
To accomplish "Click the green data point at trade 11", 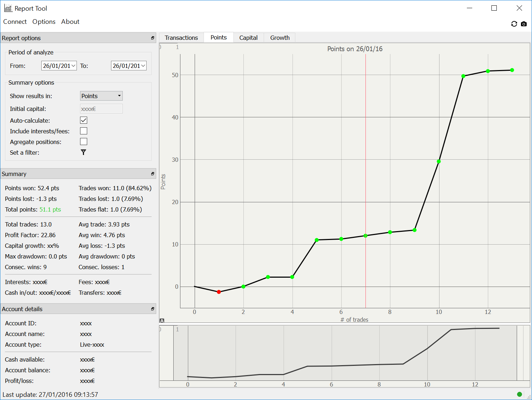I will point(463,76).
